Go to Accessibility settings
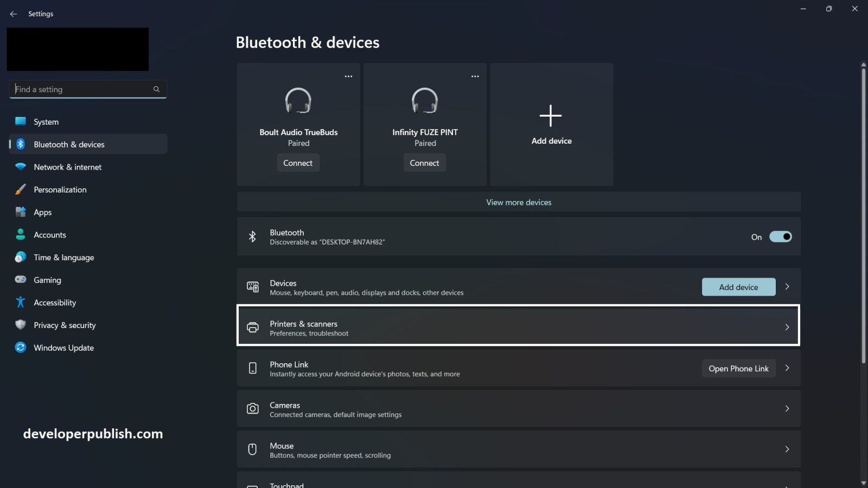This screenshot has width=868, height=488. tap(88, 302)
